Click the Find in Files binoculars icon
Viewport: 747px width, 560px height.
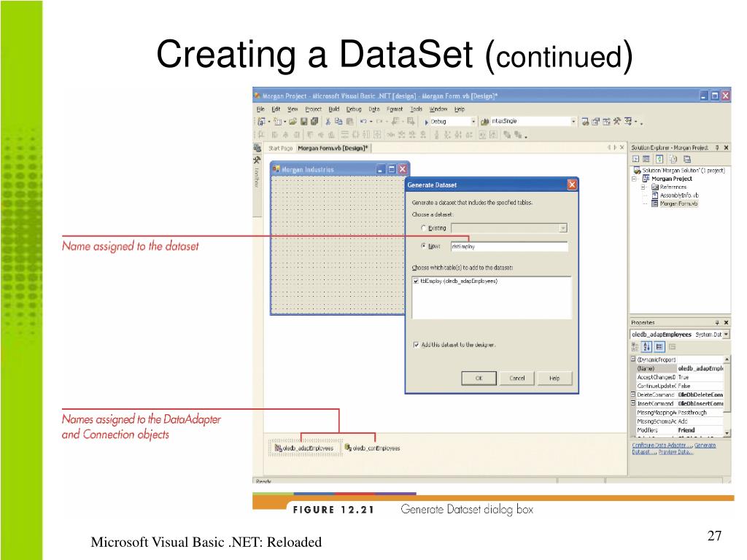pyautogui.click(x=485, y=122)
